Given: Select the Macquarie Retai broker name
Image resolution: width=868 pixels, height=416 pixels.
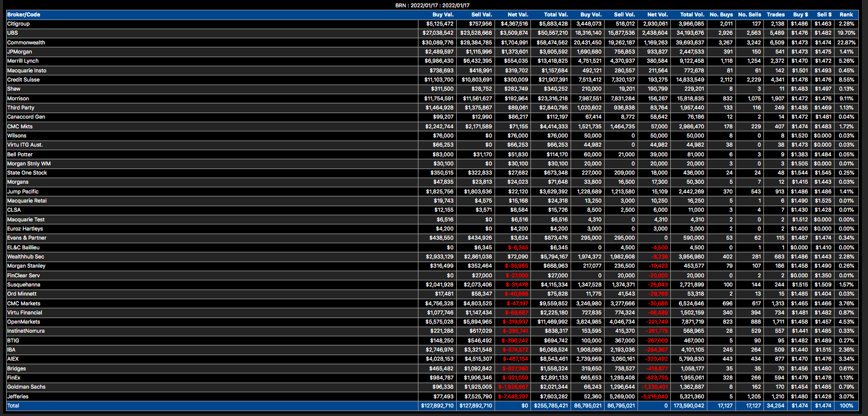Looking at the screenshot, I should click(26, 201).
